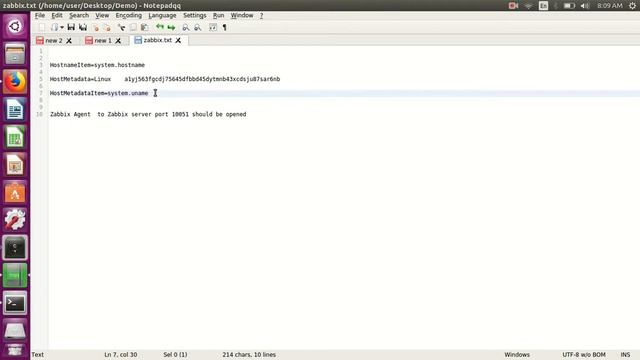Open Ubuntu Software Center dock icon
640x360 pixels.
(x=15, y=192)
